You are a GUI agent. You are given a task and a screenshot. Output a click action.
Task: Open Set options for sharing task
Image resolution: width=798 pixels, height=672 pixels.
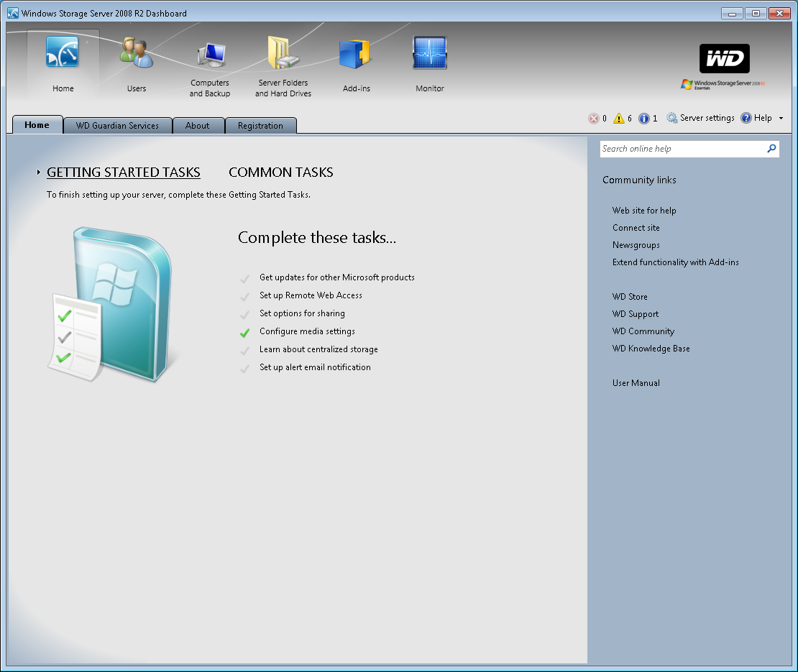[x=302, y=313]
